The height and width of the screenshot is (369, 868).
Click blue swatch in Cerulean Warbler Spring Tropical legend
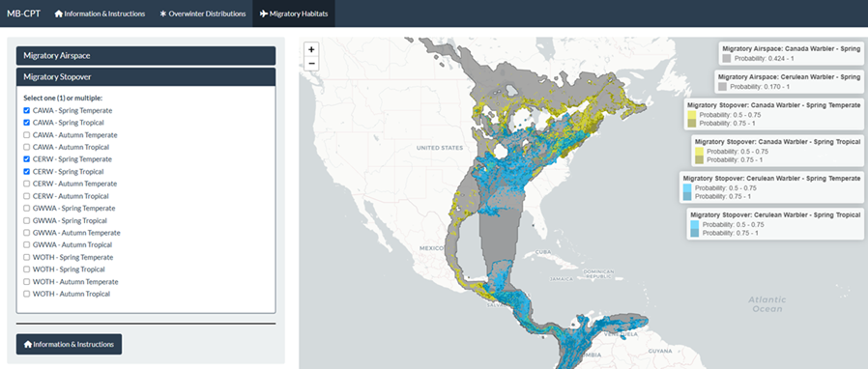point(695,225)
